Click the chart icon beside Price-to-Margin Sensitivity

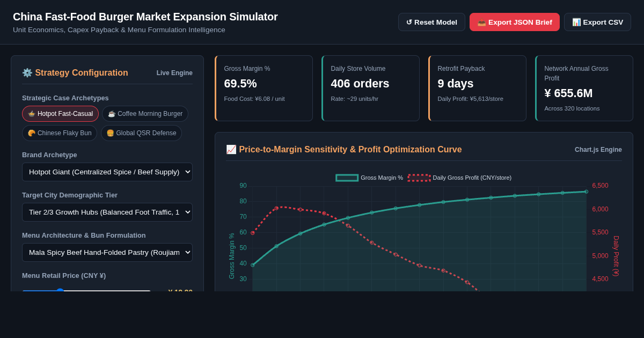(x=231, y=149)
